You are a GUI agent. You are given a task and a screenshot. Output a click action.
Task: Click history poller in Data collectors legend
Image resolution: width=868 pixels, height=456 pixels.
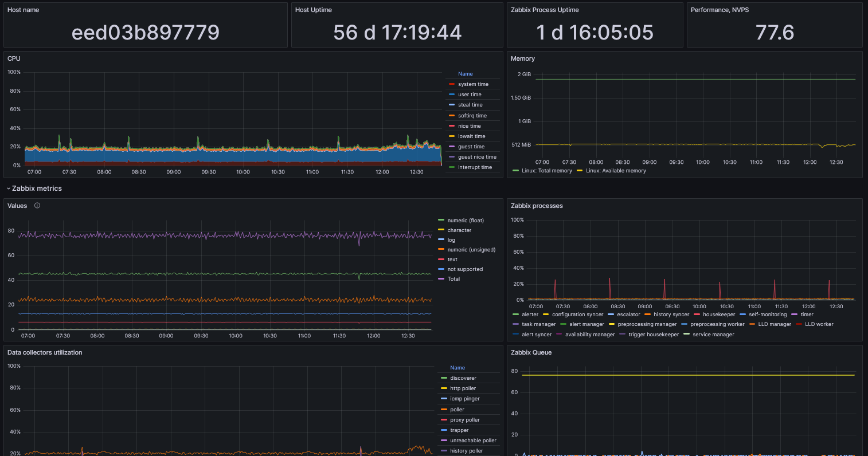[466, 451]
